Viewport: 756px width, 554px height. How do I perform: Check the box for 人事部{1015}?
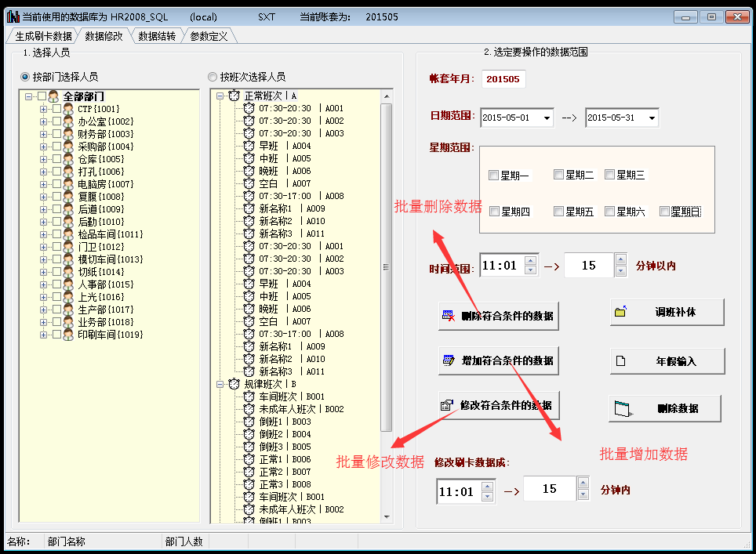pyautogui.click(x=56, y=284)
